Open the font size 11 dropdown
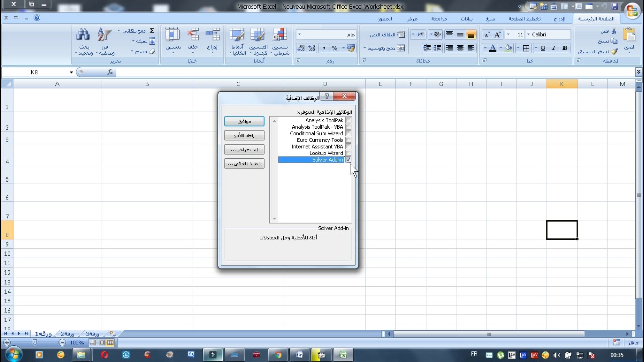 [508, 35]
